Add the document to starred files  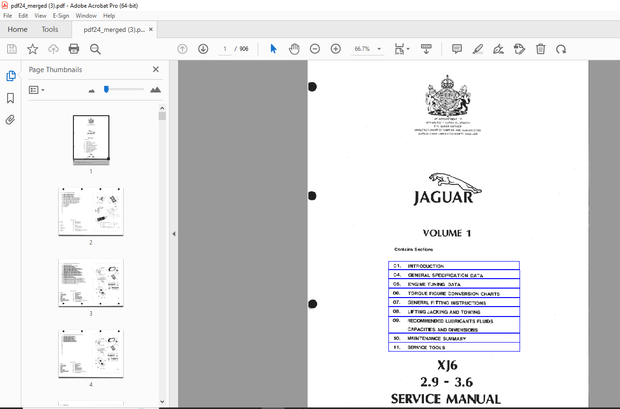coord(32,49)
